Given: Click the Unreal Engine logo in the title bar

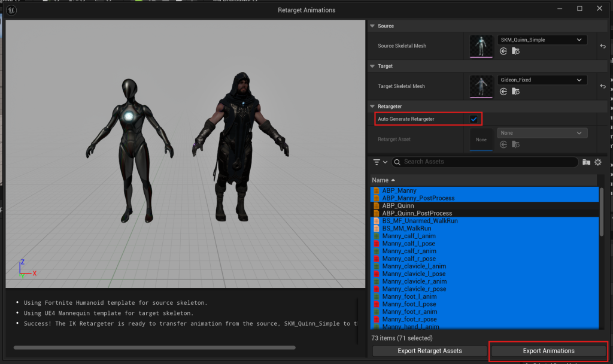Looking at the screenshot, I should [x=11, y=10].
